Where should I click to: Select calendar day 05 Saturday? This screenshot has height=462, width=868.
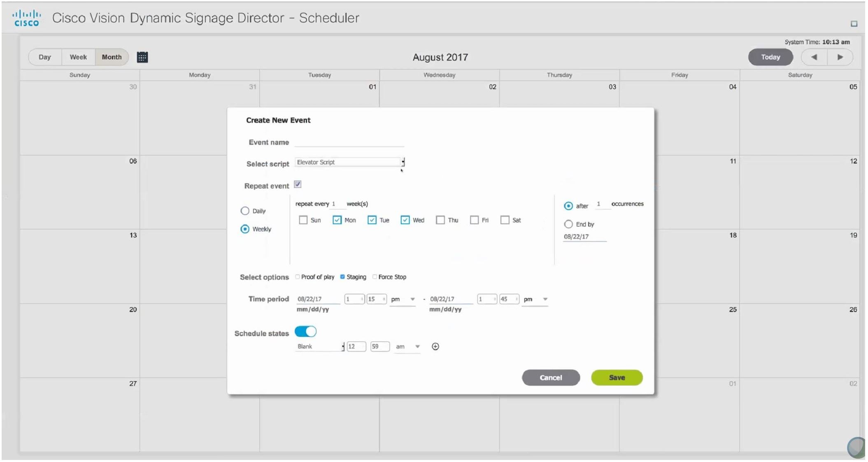click(800, 118)
